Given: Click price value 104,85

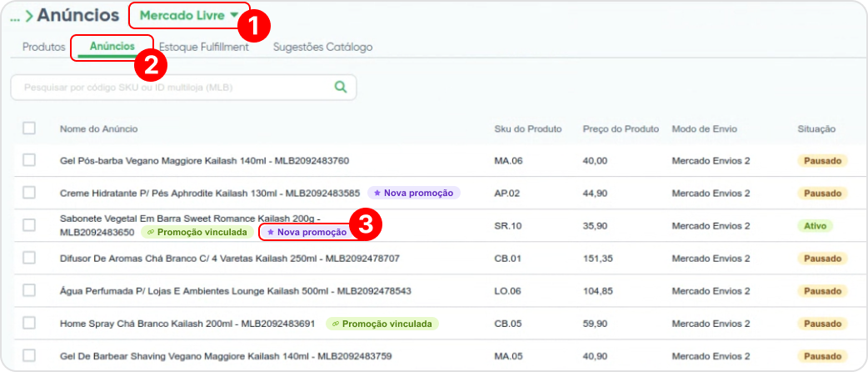Looking at the screenshot, I should pyautogui.click(x=598, y=291).
